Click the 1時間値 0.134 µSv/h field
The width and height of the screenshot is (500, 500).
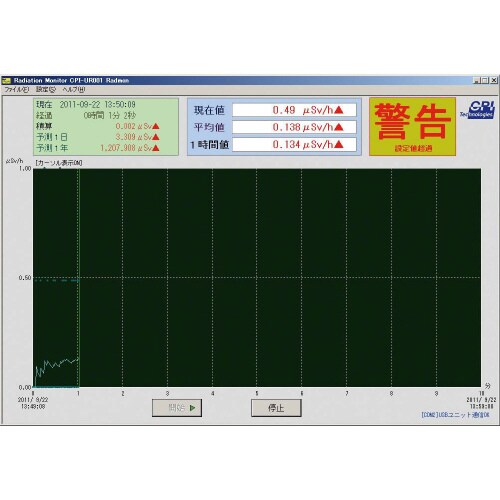(x=294, y=144)
